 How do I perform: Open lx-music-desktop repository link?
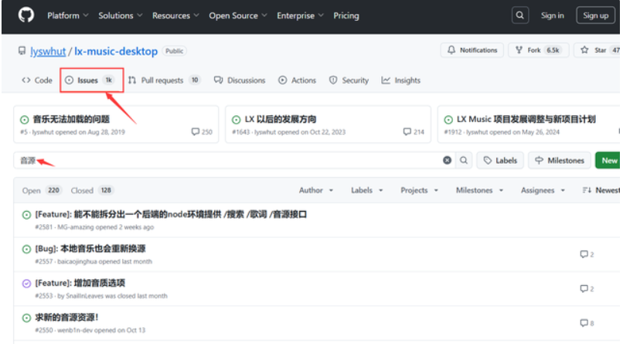click(x=116, y=52)
